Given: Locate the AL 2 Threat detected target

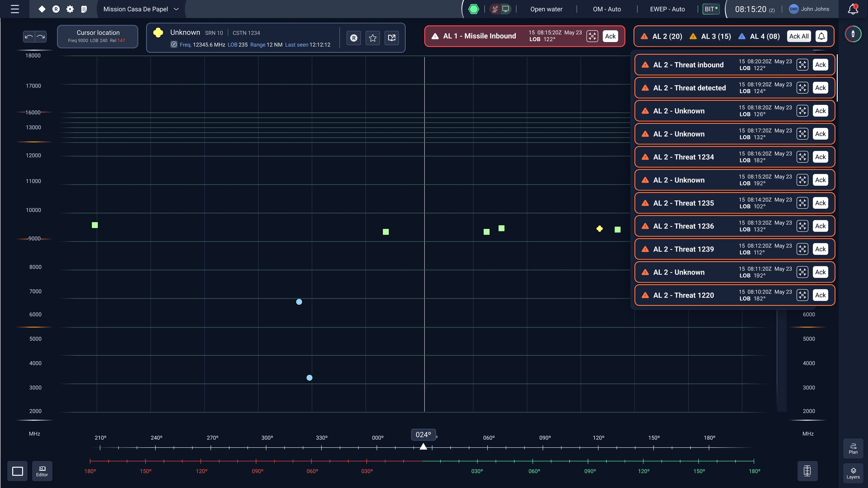Looking at the screenshot, I should [802, 88].
